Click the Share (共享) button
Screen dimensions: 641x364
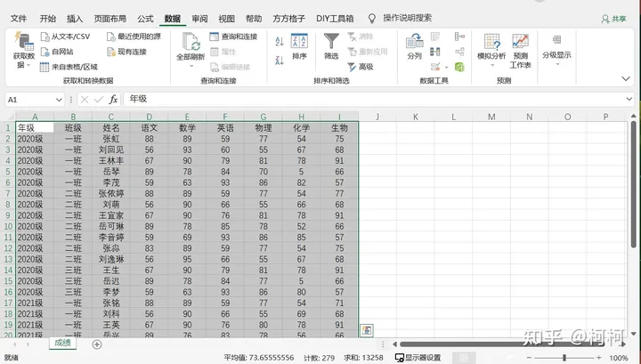tap(614, 18)
